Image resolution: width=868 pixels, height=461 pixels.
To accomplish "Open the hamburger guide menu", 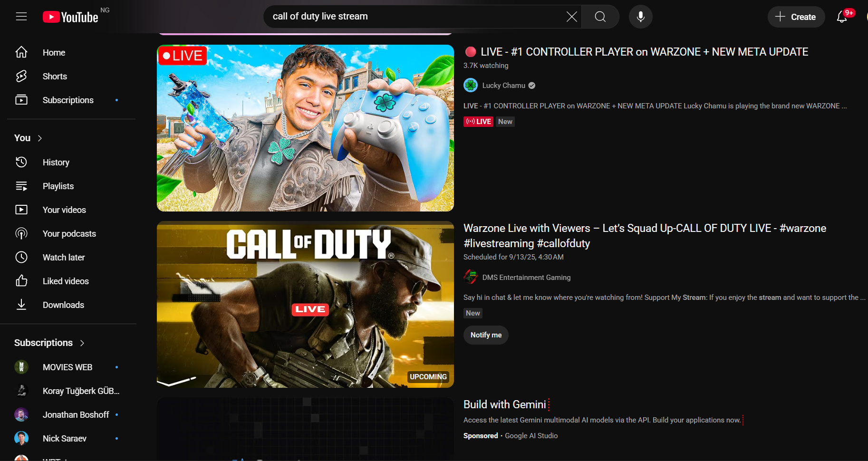I will (21, 17).
